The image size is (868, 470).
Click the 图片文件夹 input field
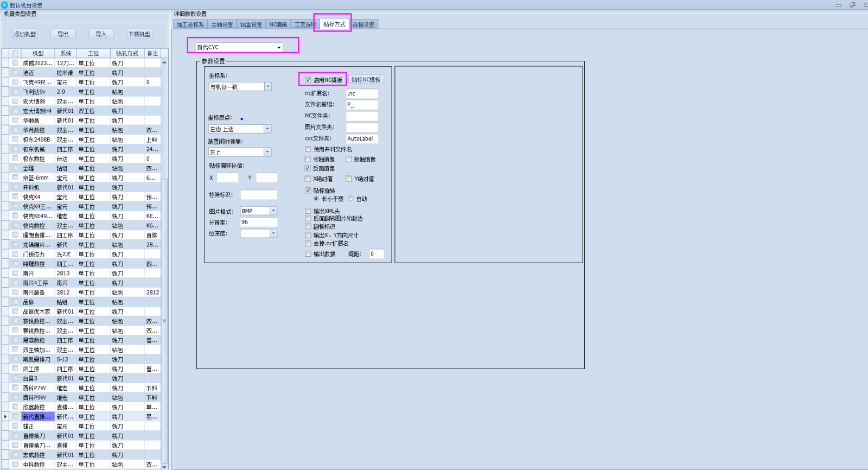[x=362, y=127]
